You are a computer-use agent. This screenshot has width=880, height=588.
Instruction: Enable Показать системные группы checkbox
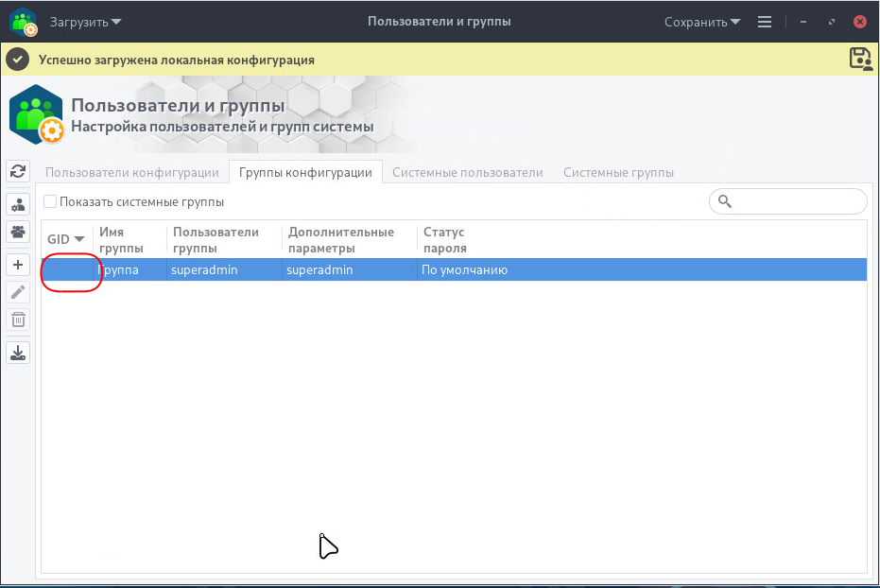50,201
